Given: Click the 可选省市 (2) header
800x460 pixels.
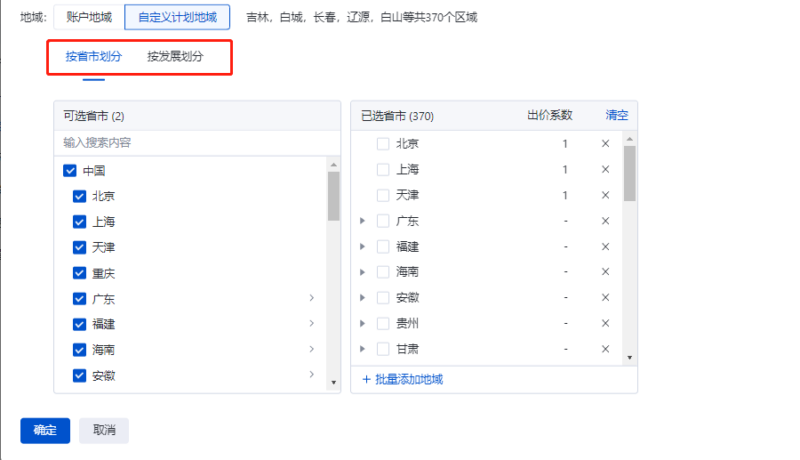Looking at the screenshot, I should tap(94, 116).
